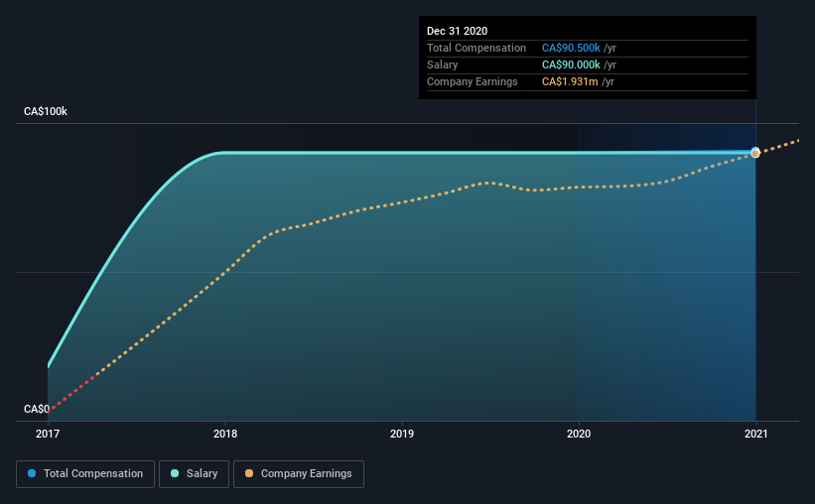Click the 2019 x-axis label

[x=402, y=434]
